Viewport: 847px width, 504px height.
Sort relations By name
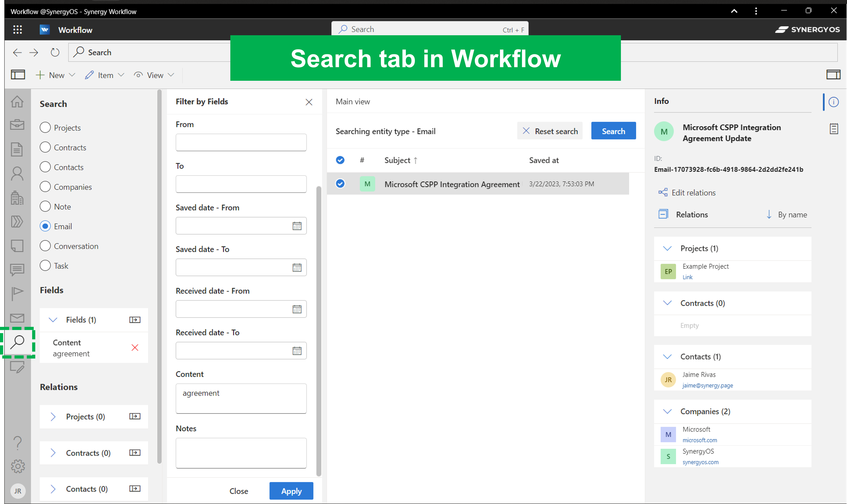pos(787,215)
